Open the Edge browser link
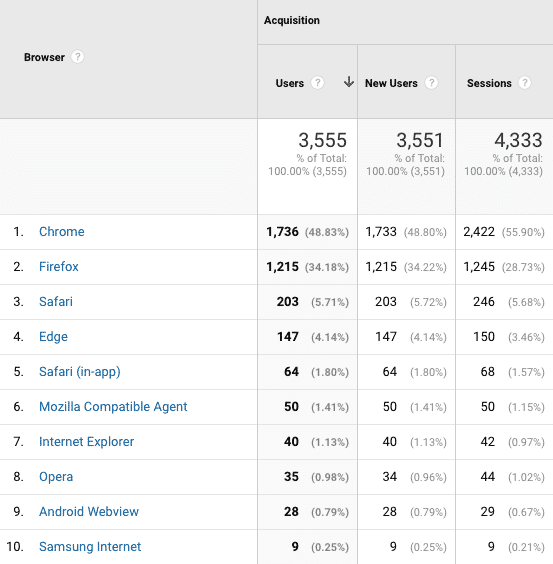The width and height of the screenshot is (553, 564). [x=53, y=337]
